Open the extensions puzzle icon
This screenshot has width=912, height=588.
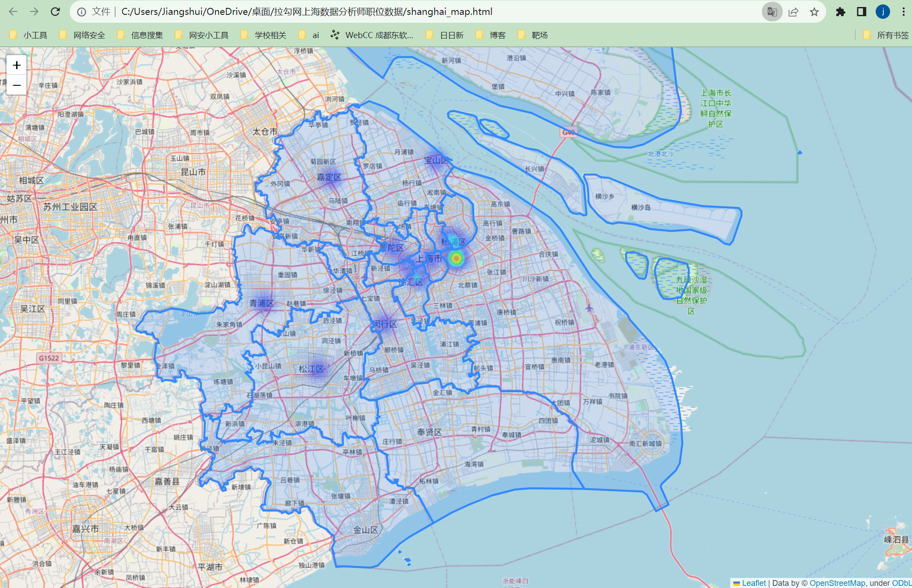click(840, 12)
